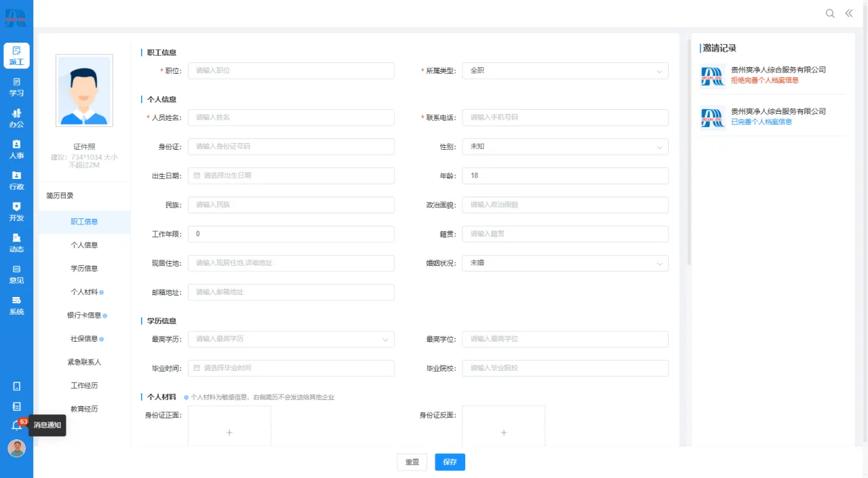Click the 人员姓名 input field

pos(291,117)
